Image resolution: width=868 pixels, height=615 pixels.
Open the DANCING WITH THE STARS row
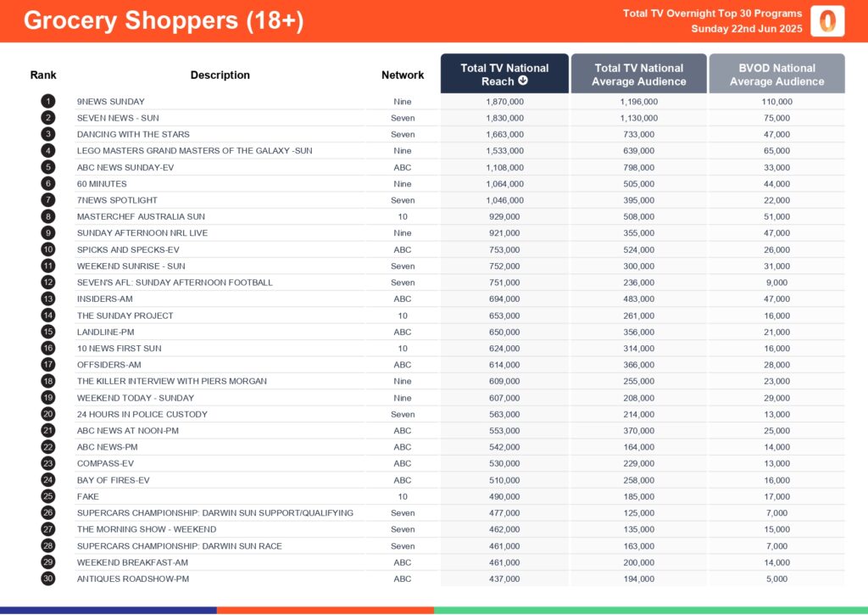[133, 134]
